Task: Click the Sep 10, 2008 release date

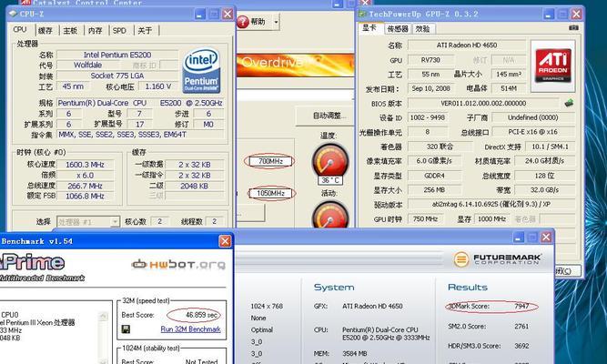Action: pos(430,88)
